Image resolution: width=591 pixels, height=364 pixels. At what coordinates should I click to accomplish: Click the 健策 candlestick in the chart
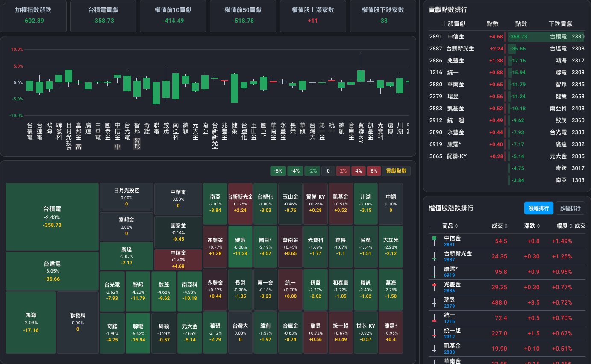234,88
